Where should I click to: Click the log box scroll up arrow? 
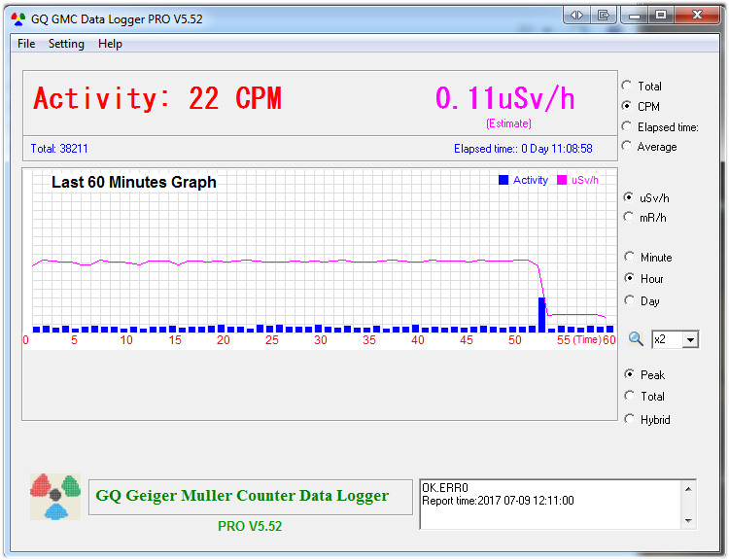[688, 489]
